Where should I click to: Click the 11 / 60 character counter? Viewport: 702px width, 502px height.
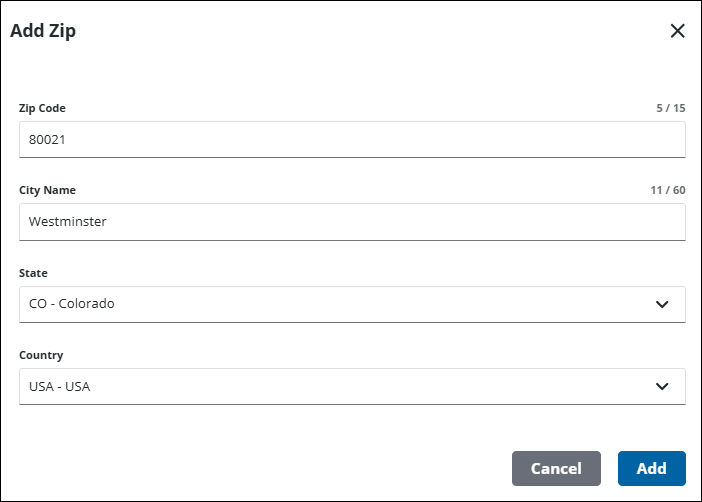(667, 190)
